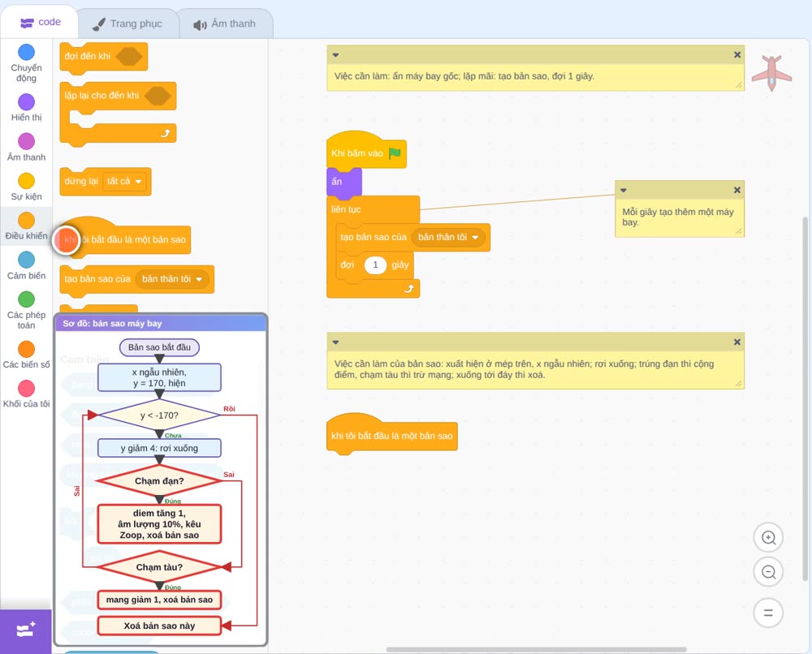Reset workspace zoom to default
The height and width of the screenshot is (654, 812).
click(x=768, y=613)
